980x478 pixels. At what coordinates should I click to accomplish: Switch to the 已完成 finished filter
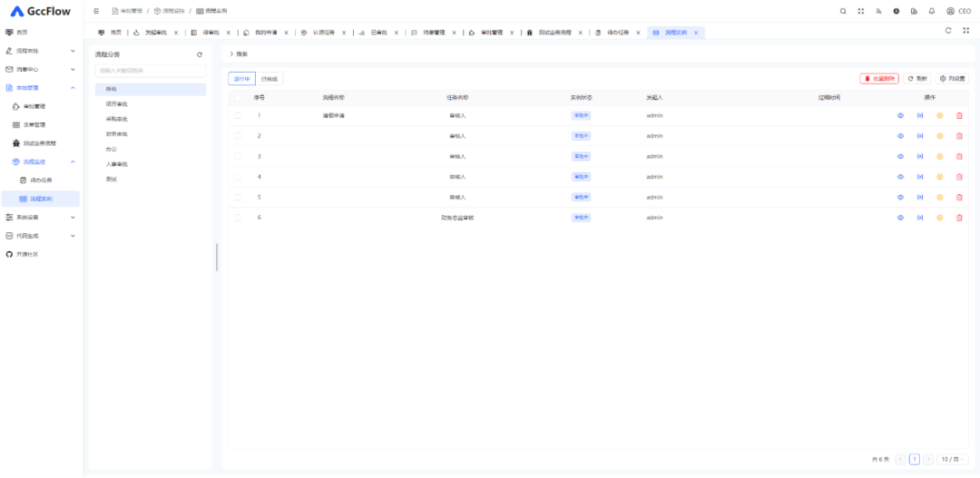click(269, 79)
